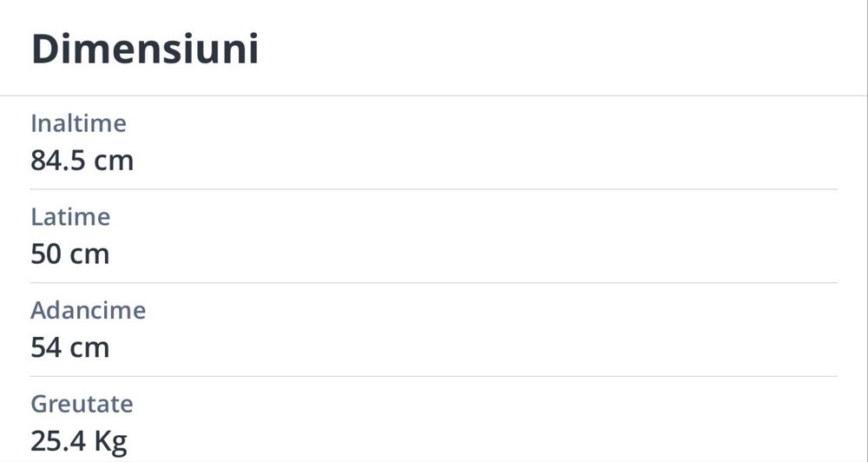This screenshot has width=868, height=462.
Task: Click the cm unit after 84.5
Action: click(x=114, y=161)
